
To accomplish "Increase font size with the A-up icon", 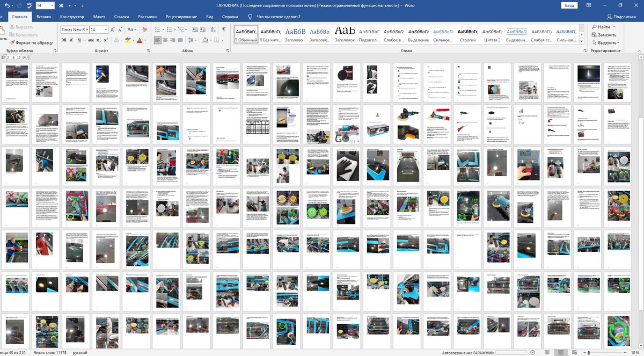I will pos(113,30).
